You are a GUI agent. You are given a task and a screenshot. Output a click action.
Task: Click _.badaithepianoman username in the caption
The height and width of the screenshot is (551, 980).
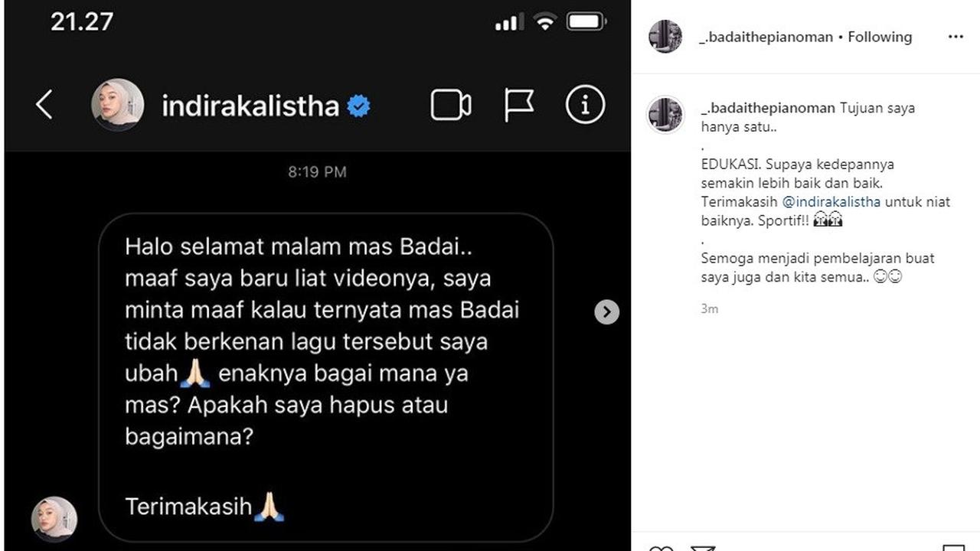[x=768, y=108]
